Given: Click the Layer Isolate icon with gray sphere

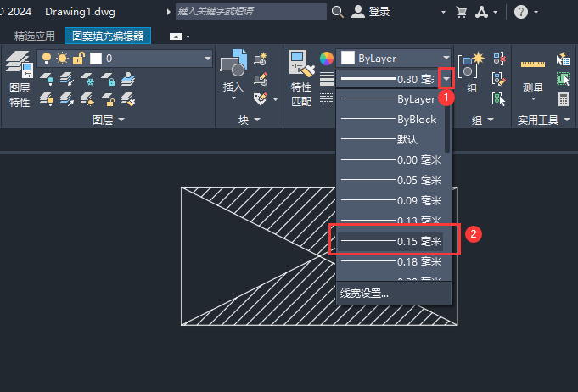Looking at the screenshot, I should click(x=128, y=79).
